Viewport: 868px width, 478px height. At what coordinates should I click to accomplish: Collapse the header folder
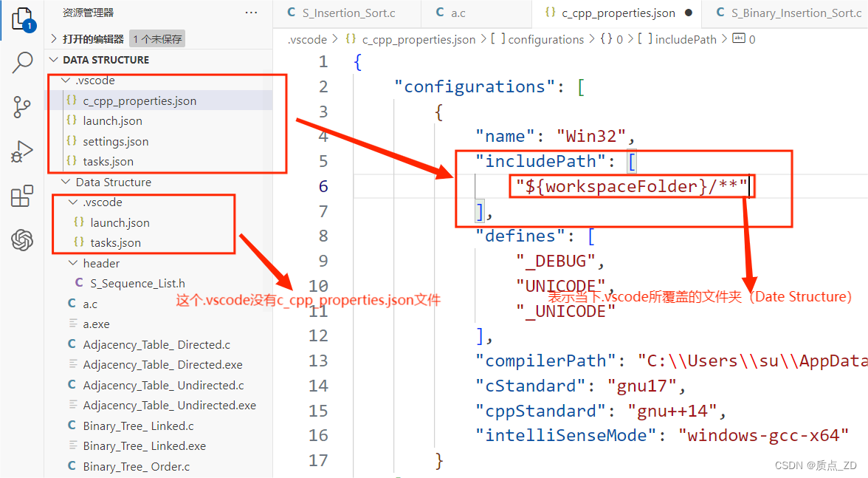pyautogui.click(x=72, y=263)
